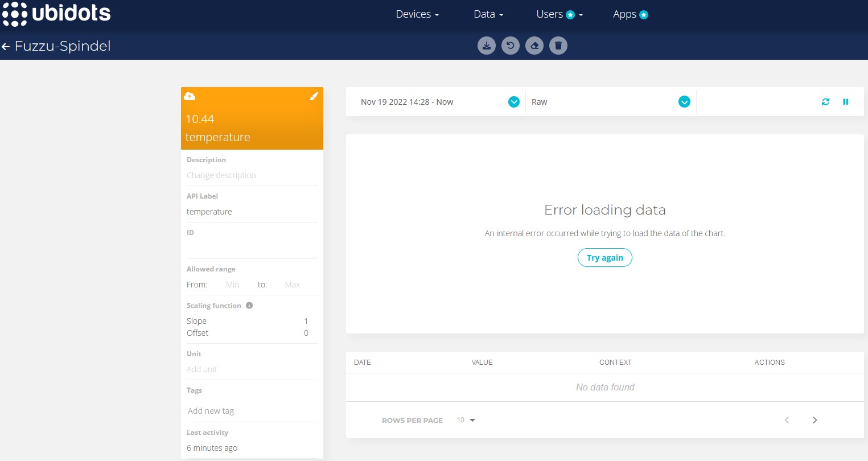The width and height of the screenshot is (868, 461).
Task: Click the refresh icon above the chart
Action: coord(825,102)
